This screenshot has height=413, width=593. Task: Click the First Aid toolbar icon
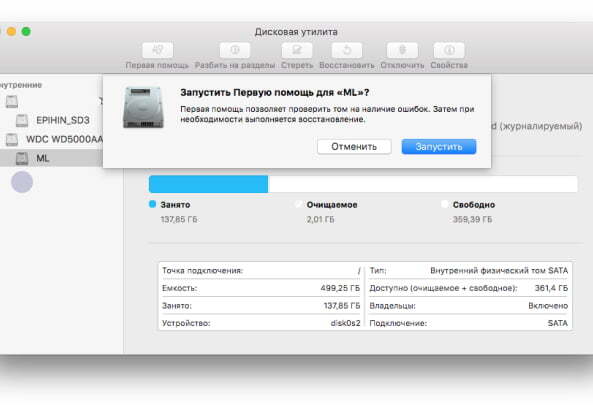coord(158,50)
